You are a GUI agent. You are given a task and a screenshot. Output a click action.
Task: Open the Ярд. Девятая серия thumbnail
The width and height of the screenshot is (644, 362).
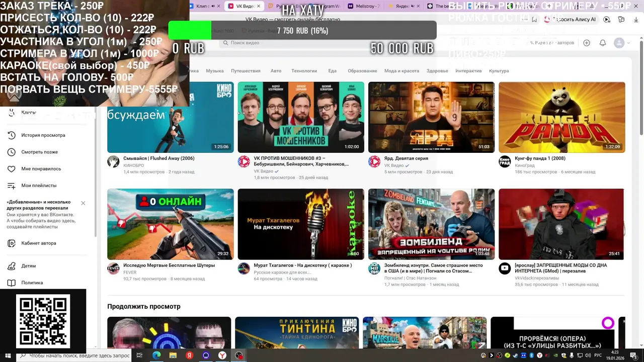coord(431,117)
